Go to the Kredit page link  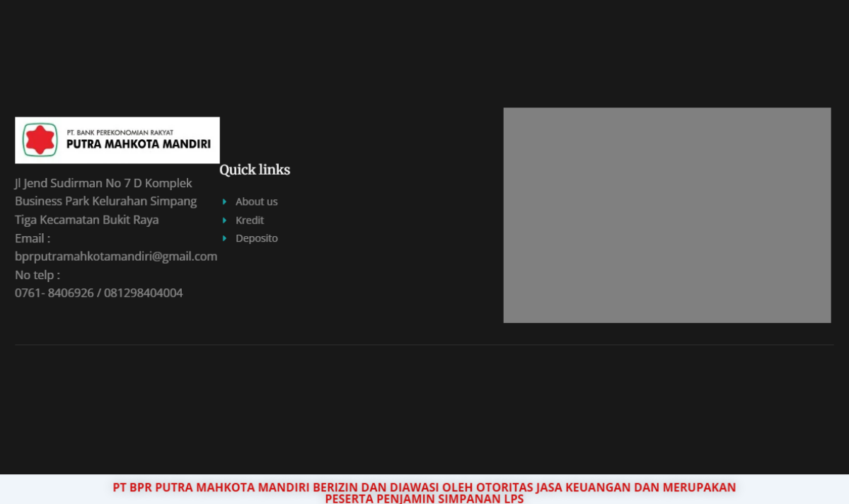point(250,221)
